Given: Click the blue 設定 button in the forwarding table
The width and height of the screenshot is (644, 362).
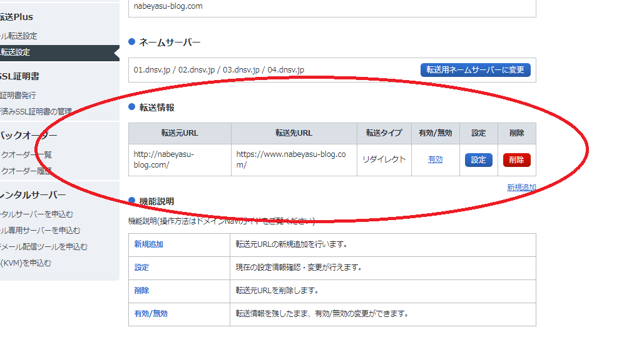Looking at the screenshot, I should coord(478,159).
